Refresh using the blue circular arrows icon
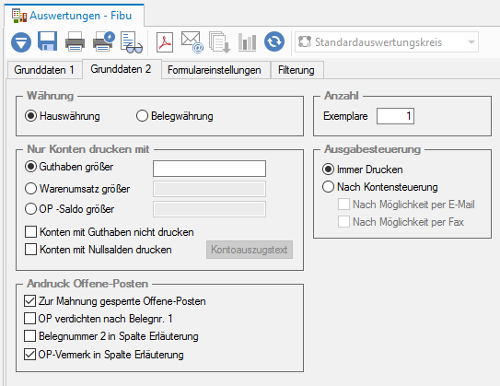Viewport: 500px width, 386px height. tap(274, 42)
